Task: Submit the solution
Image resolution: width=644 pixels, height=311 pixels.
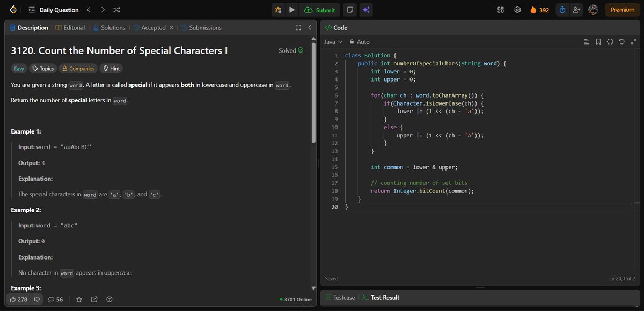Action: click(x=320, y=10)
